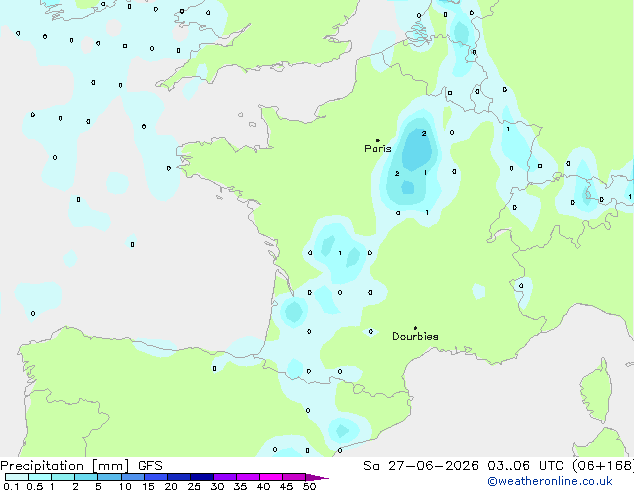The image size is (634, 490).
Task: Click the Corsica island on the map
Action: 597,390
